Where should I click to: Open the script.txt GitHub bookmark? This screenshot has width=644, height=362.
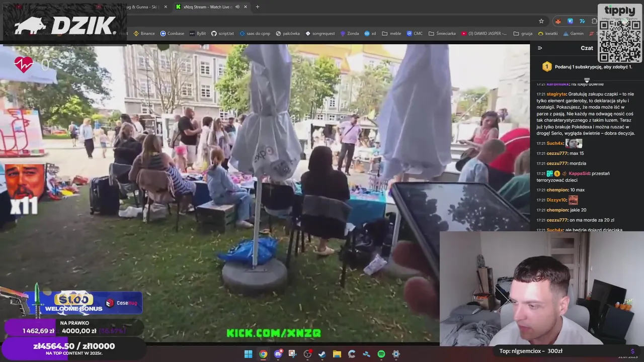pyautogui.click(x=222, y=34)
